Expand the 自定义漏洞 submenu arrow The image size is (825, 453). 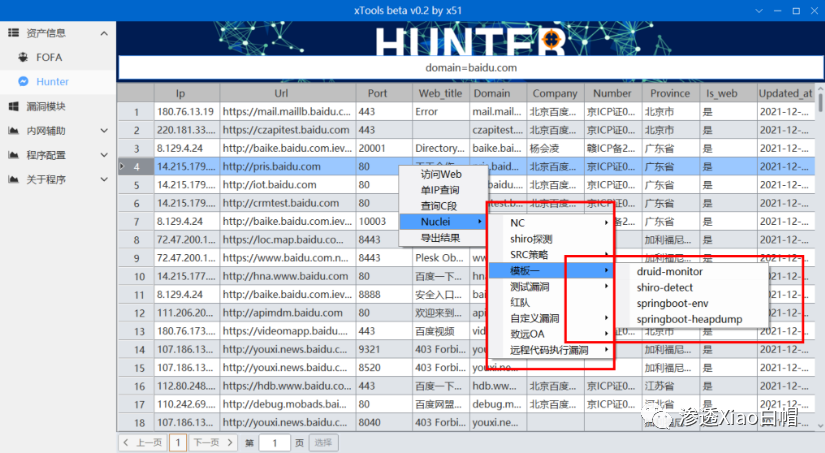click(606, 318)
